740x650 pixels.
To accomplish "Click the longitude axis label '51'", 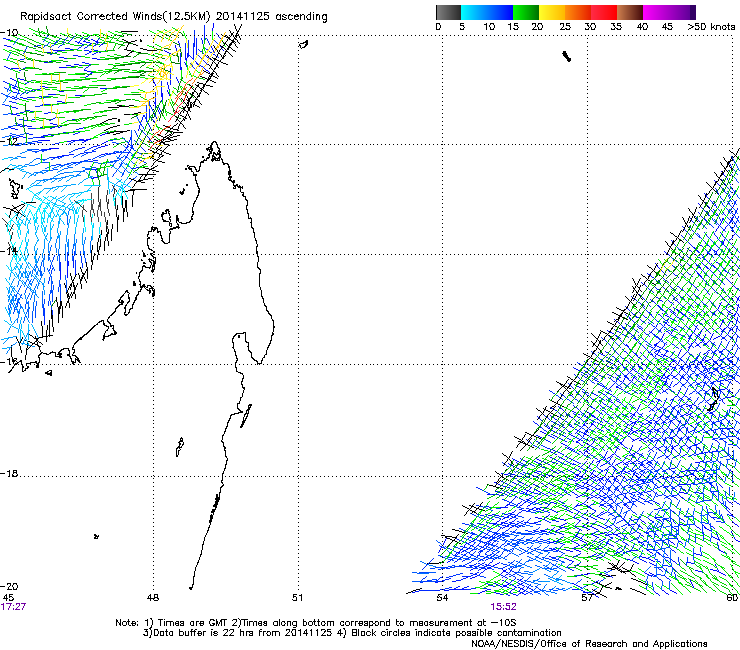I will click(x=297, y=598).
